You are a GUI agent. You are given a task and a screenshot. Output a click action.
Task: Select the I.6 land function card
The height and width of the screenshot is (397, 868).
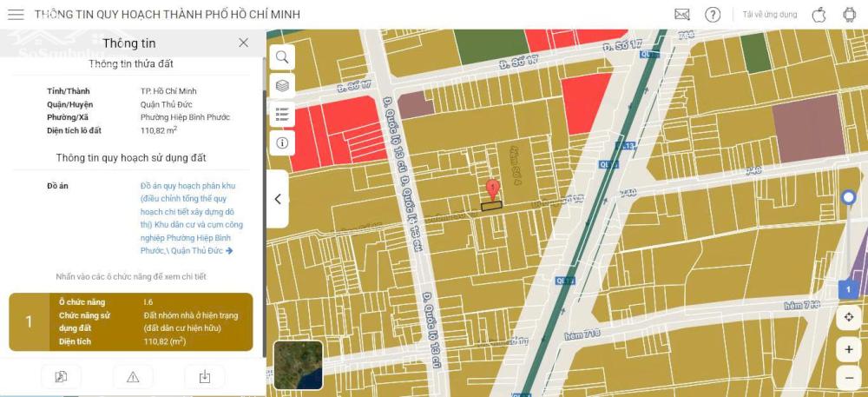pyautogui.click(x=130, y=321)
